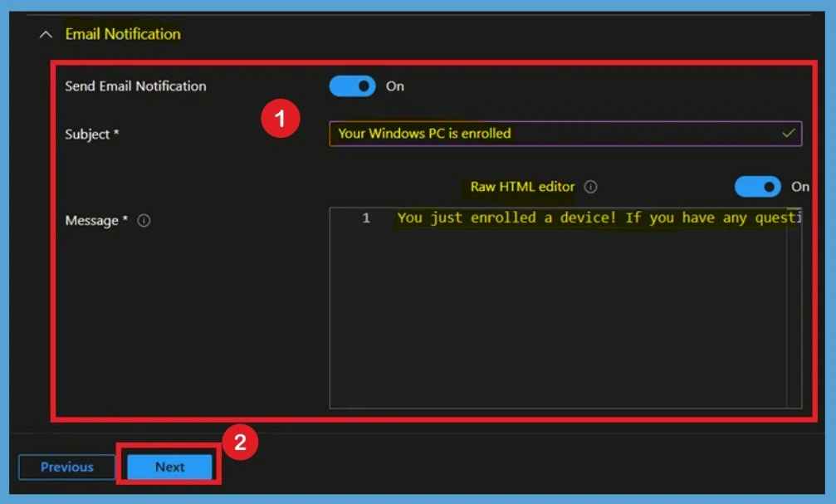Click the Message field label
Image resolution: width=836 pixels, height=504 pixels.
click(x=96, y=220)
